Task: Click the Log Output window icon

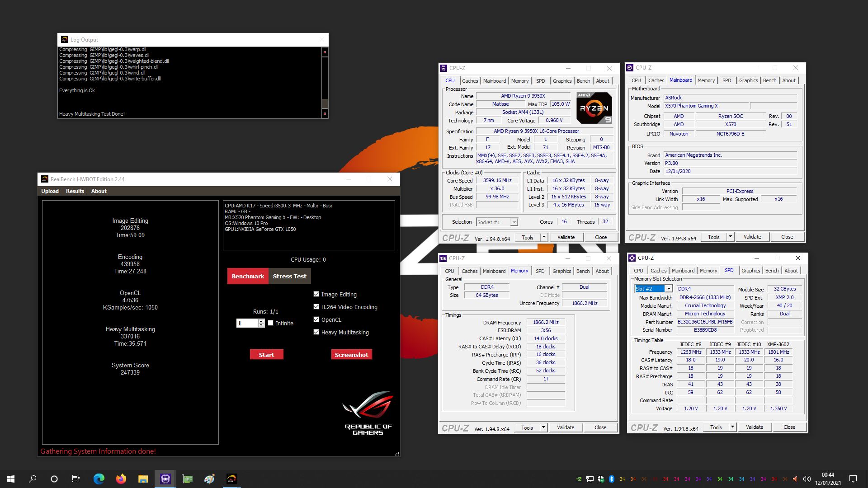Action: coord(65,40)
